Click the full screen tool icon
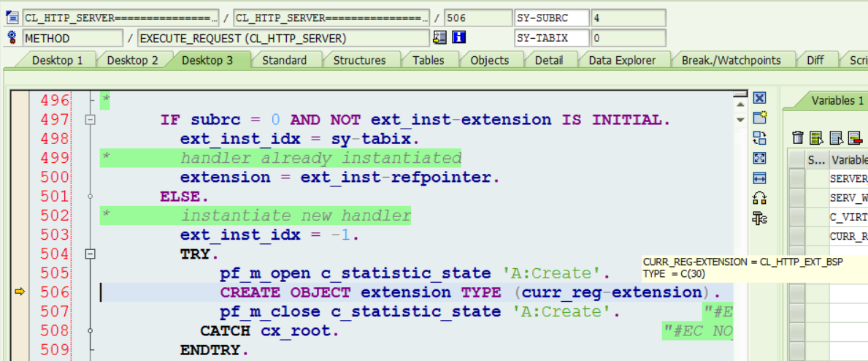 (759, 158)
